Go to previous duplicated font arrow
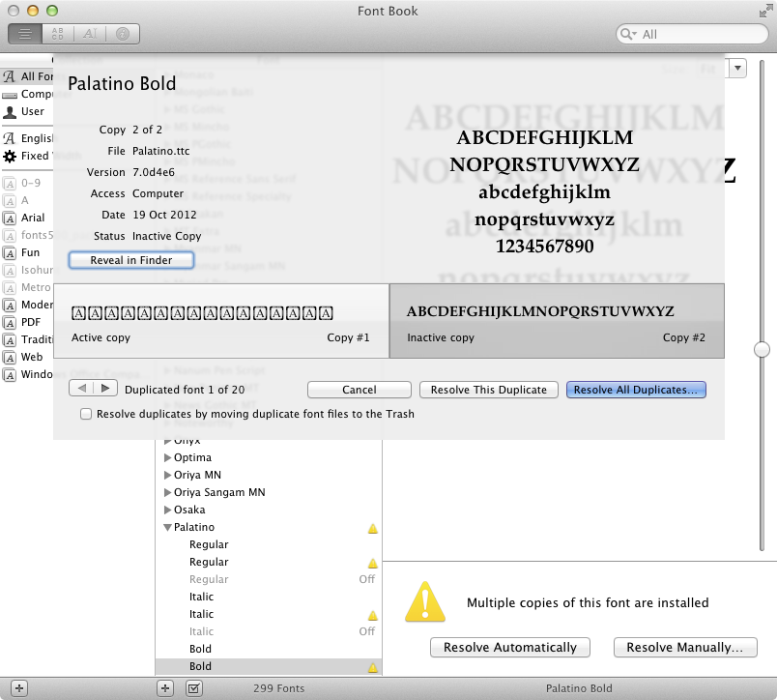The height and width of the screenshot is (700, 777). coord(81,388)
